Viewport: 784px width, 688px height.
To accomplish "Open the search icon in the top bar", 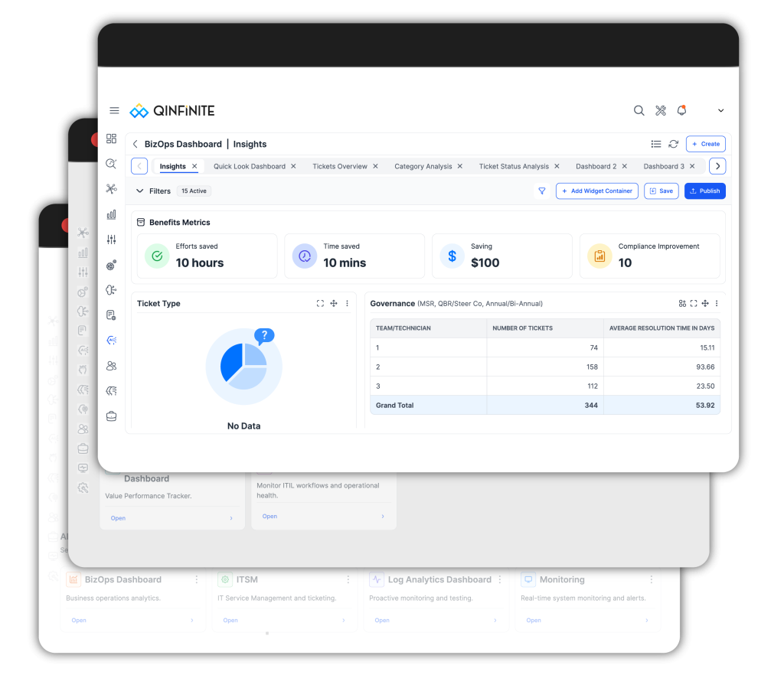I will [639, 110].
